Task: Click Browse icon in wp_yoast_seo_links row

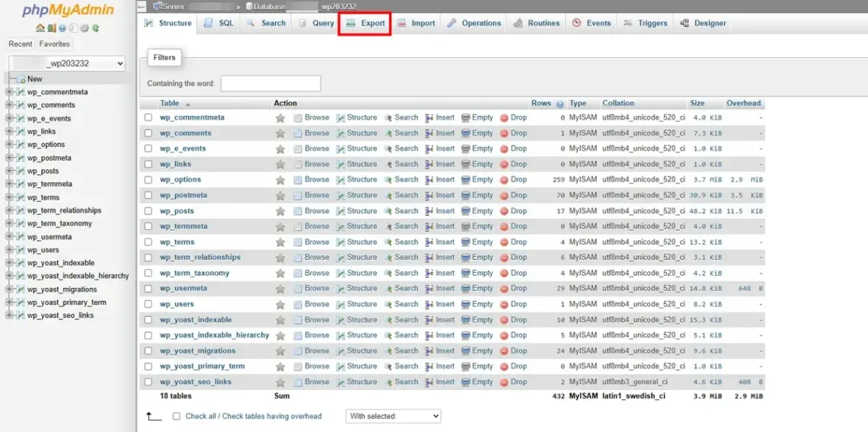Action: pyautogui.click(x=298, y=382)
